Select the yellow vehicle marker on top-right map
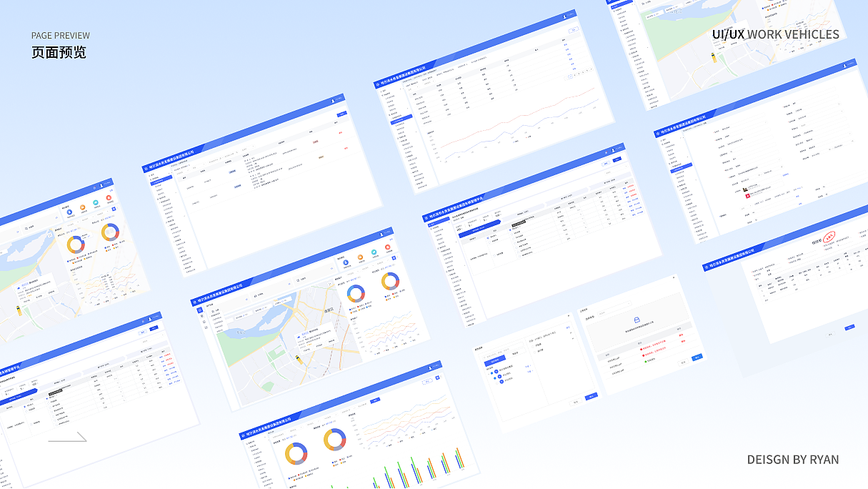Image resolution: width=868 pixels, height=489 pixels. [713, 57]
